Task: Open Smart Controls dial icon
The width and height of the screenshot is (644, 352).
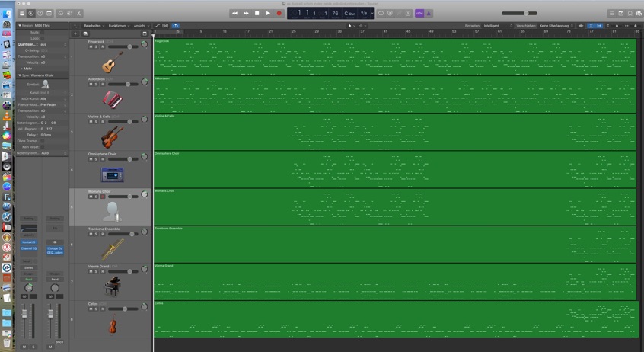Action: pyautogui.click(x=61, y=13)
